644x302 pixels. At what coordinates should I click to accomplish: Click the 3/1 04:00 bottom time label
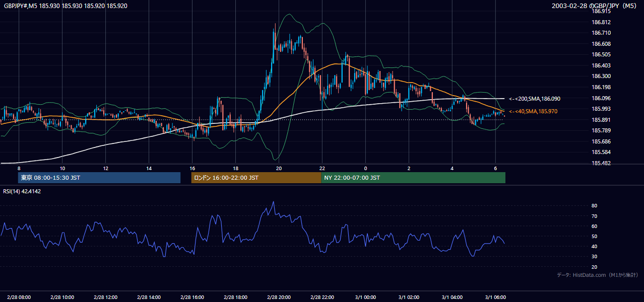[x=452, y=297]
